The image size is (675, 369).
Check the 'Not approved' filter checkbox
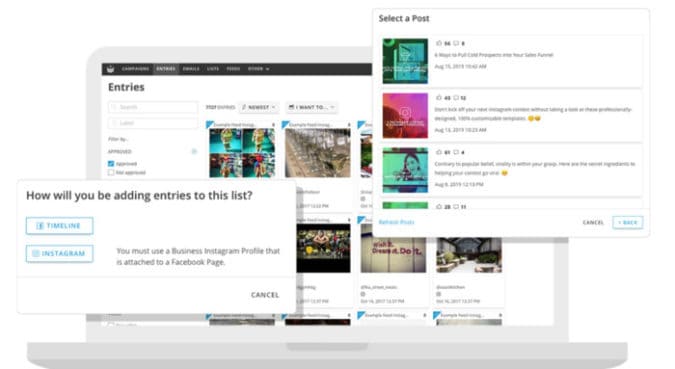[x=111, y=172]
